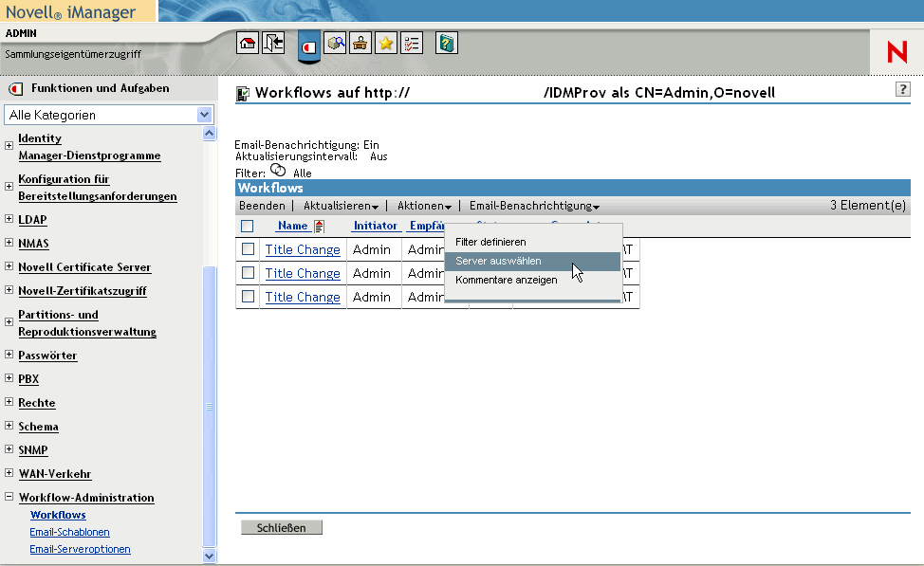Expand the Rechte node

tap(9, 401)
